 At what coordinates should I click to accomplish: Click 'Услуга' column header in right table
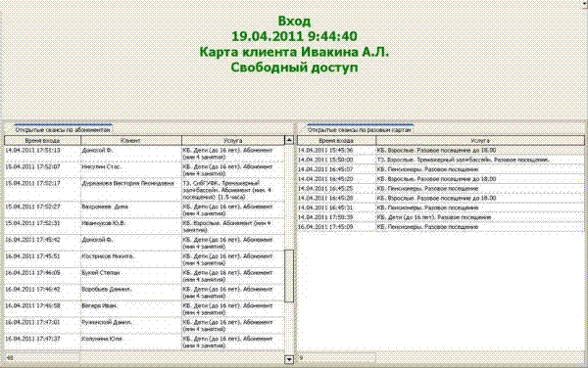(480, 140)
